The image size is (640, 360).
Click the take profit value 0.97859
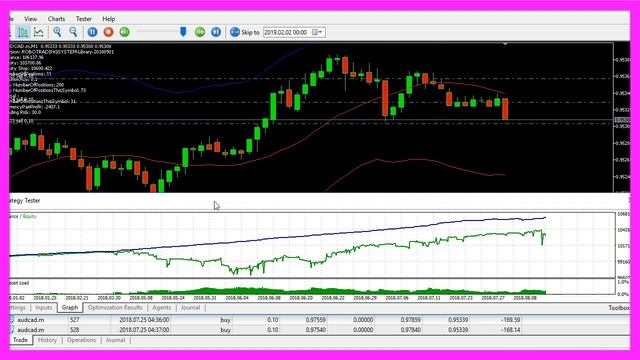pyautogui.click(x=410, y=320)
